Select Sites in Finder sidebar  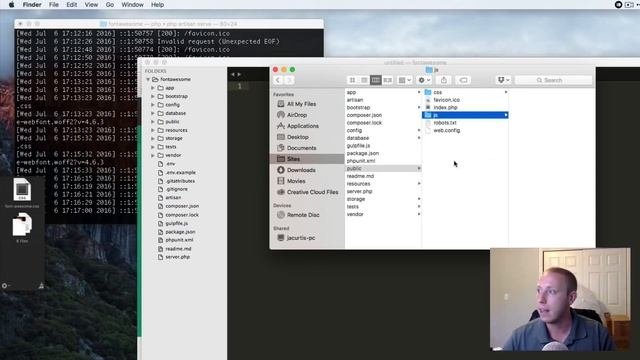coord(307,159)
